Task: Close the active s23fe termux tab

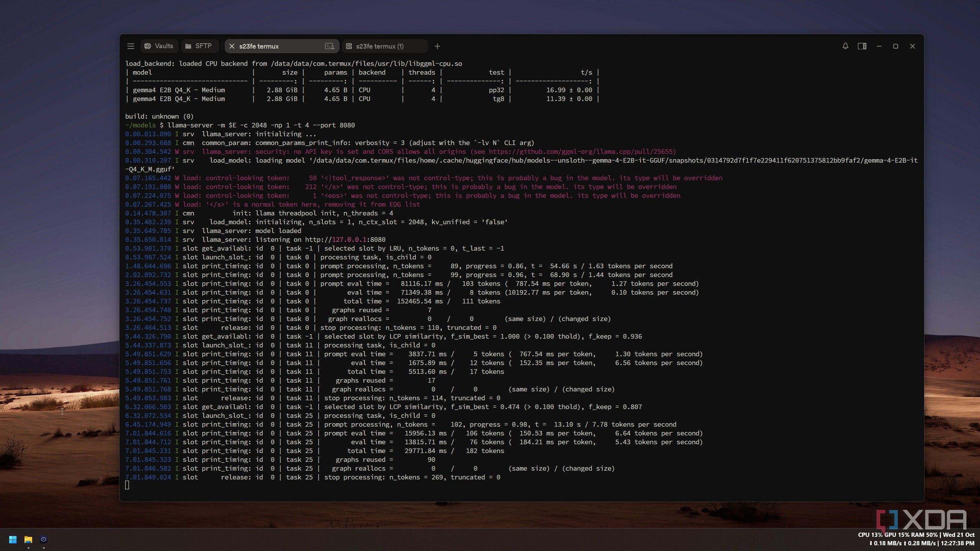Action: 232,46
